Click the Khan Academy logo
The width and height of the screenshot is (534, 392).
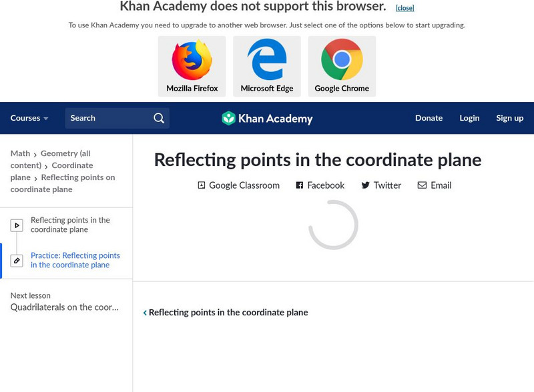tap(267, 119)
